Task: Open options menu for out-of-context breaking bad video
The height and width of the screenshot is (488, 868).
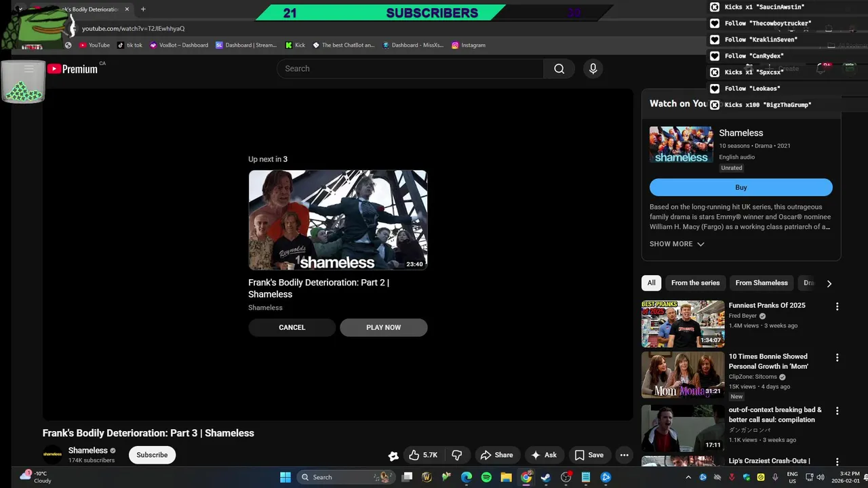Action: click(x=837, y=411)
